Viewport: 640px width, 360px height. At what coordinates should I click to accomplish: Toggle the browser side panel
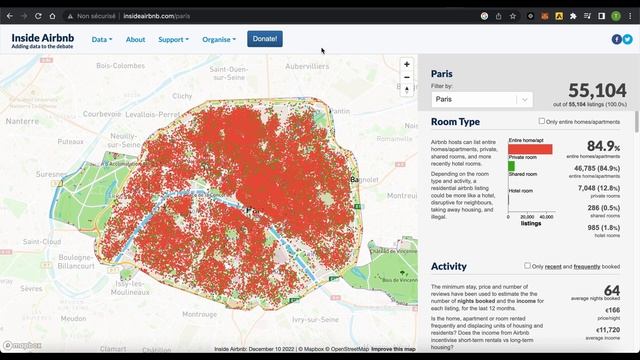602,16
